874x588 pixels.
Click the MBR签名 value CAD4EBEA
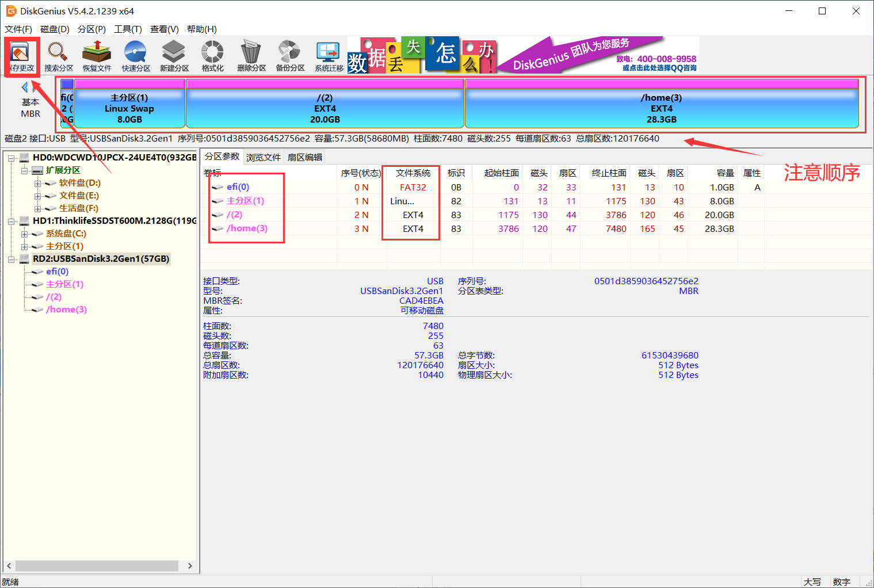pyautogui.click(x=421, y=300)
